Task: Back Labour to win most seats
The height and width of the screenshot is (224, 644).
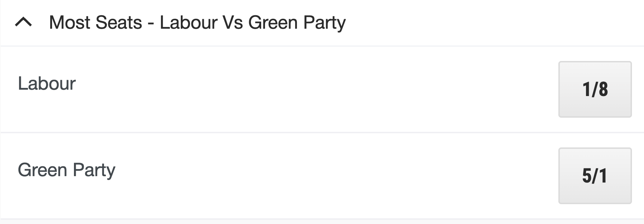Action: pyautogui.click(x=595, y=89)
